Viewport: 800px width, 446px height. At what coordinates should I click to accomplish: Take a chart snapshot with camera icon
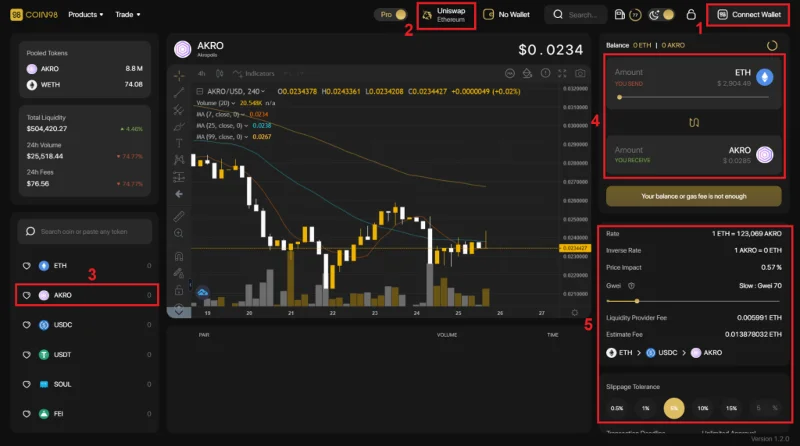(x=580, y=73)
